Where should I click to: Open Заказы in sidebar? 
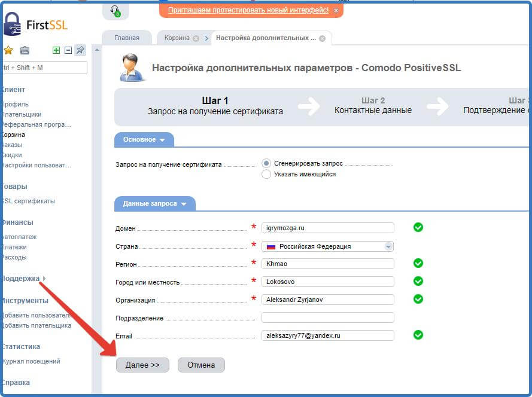pyautogui.click(x=11, y=145)
